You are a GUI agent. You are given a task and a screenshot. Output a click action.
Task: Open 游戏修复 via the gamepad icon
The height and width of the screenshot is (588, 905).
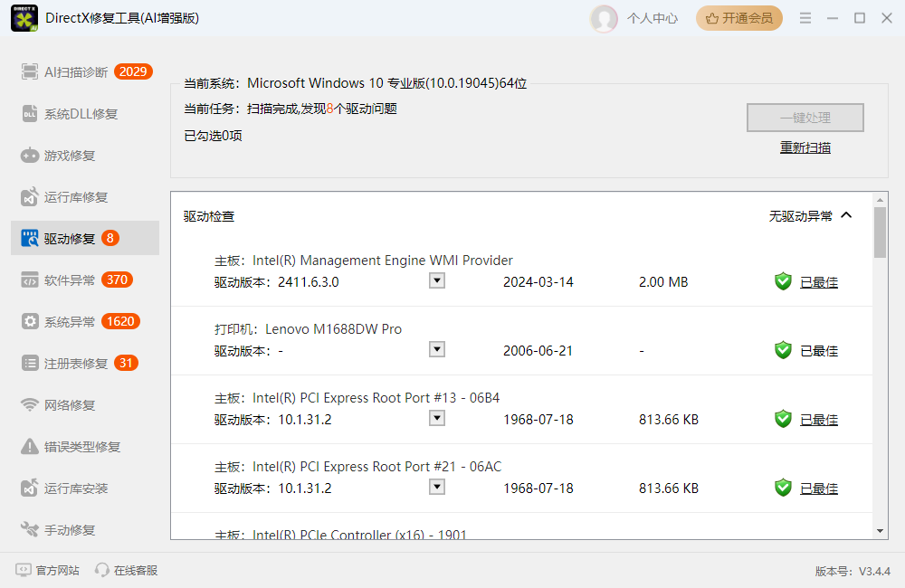coord(30,156)
